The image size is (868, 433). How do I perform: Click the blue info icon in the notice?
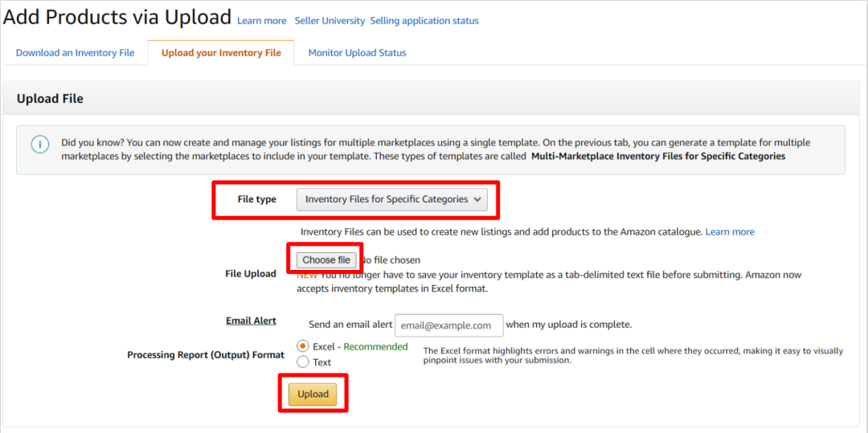(x=39, y=145)
